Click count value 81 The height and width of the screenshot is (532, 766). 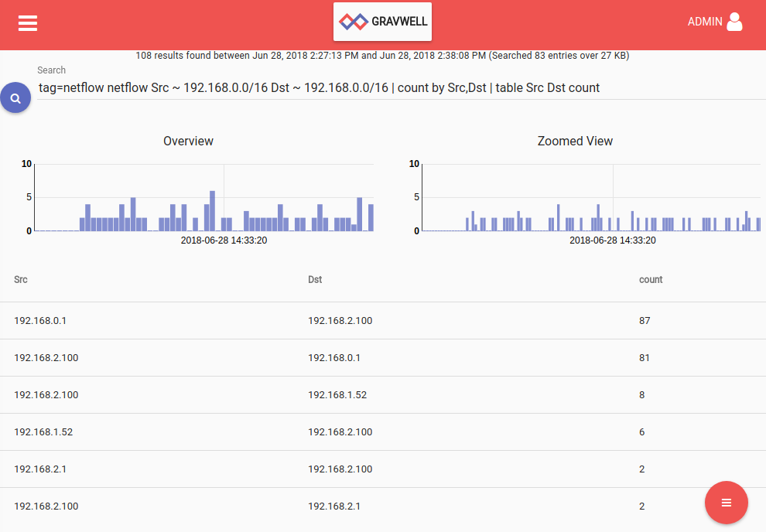click(645, 358)
